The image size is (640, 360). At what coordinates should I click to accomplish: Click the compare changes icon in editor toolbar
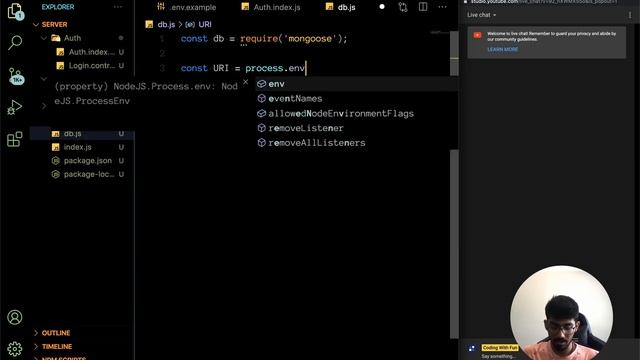point(403,7)
